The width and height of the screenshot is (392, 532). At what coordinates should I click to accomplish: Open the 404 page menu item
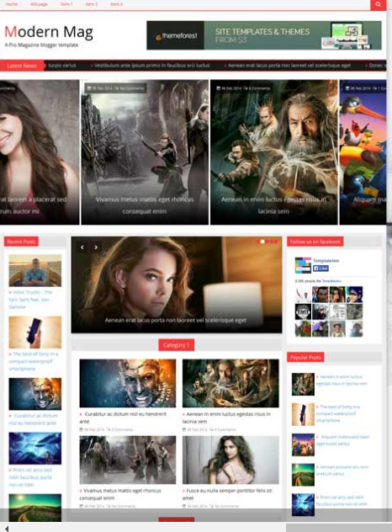[39, 4]
